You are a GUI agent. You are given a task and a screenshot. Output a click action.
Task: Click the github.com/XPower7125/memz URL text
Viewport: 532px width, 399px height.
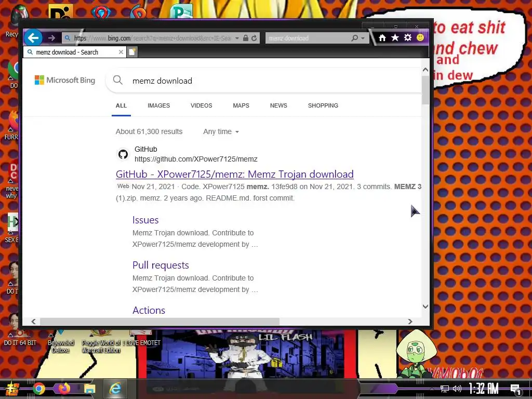tap(196, 159)
